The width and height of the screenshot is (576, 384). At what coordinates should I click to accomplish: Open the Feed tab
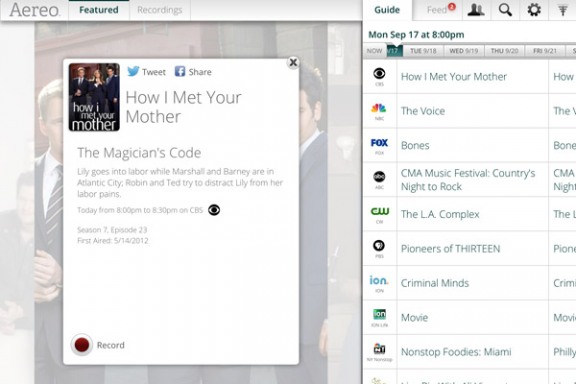(x=437, y=10)
